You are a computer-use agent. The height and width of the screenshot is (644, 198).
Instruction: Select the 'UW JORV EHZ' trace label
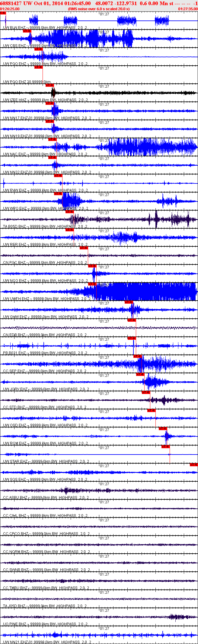(15, 389)
